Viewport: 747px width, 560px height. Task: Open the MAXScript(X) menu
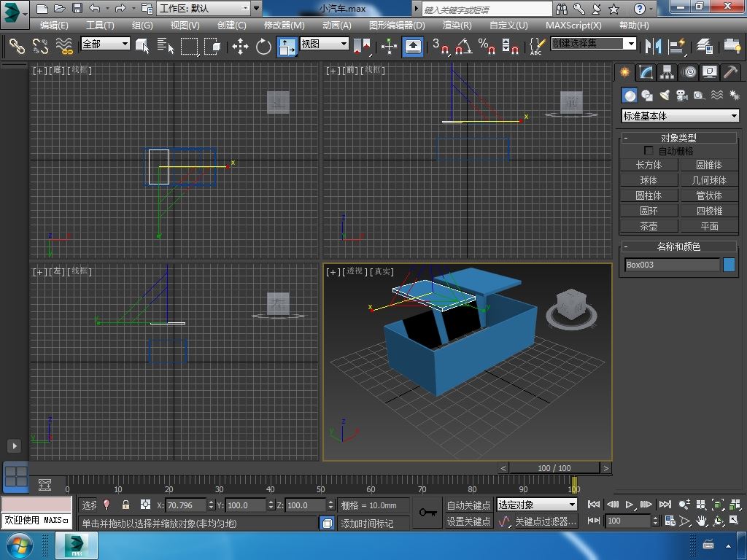tap(573, 26)
